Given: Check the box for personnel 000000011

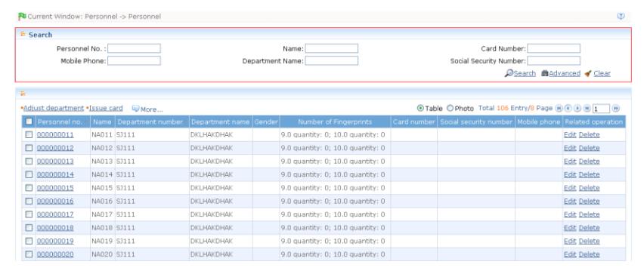Looking at the screenshot, I should (x=29, y=134).
